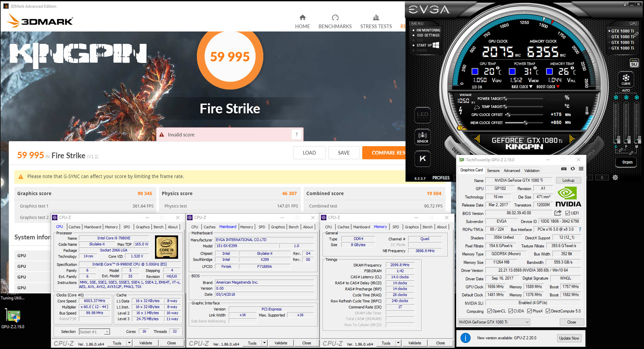Click the EVGA K-boost button
The height and width of the screenshot is (349, 644).
pyautogui.click(x=423, y=159)
